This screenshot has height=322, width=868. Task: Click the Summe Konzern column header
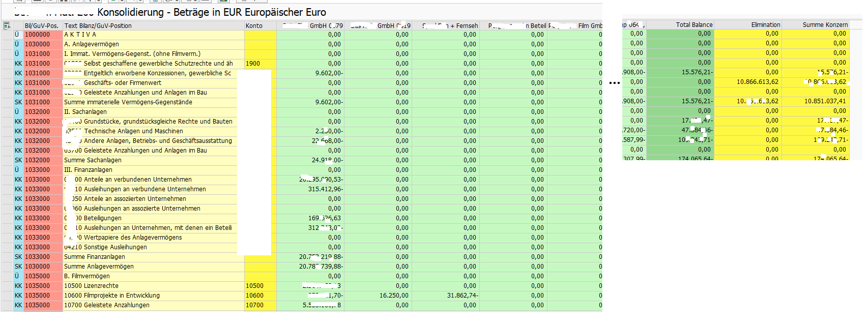coord(825,24)
